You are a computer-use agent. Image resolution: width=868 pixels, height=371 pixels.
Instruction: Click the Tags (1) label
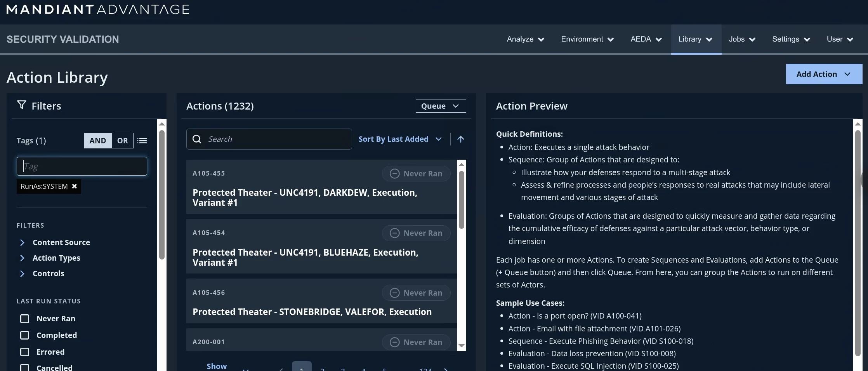31,141
